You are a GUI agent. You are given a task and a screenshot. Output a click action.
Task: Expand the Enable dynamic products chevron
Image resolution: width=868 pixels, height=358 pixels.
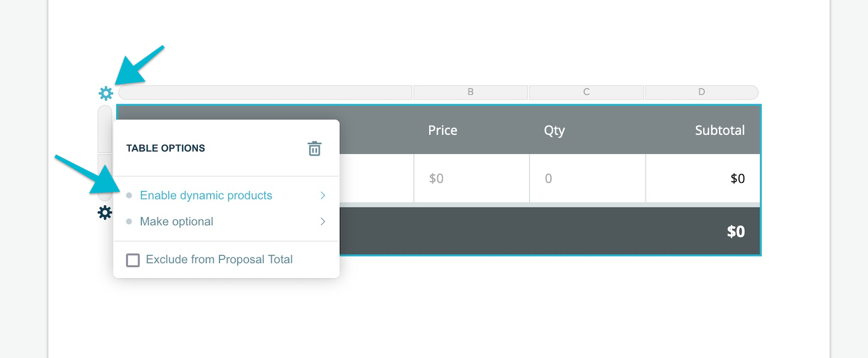(x=323, y=196)
